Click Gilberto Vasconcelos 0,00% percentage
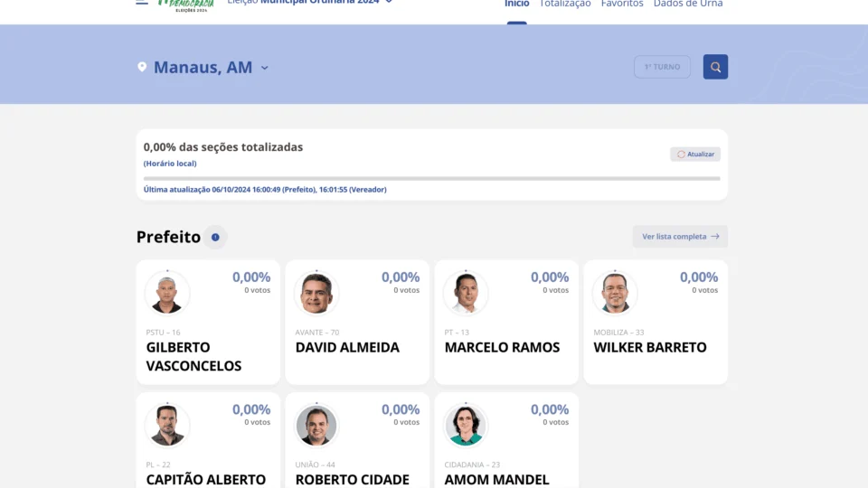The image size is (868, 488). click(x=251, y=277)
